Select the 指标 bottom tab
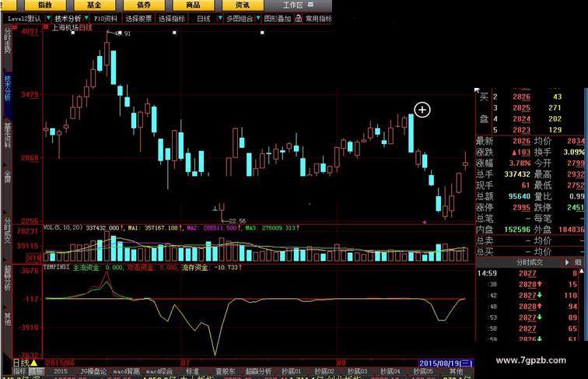 pos(19,371)
